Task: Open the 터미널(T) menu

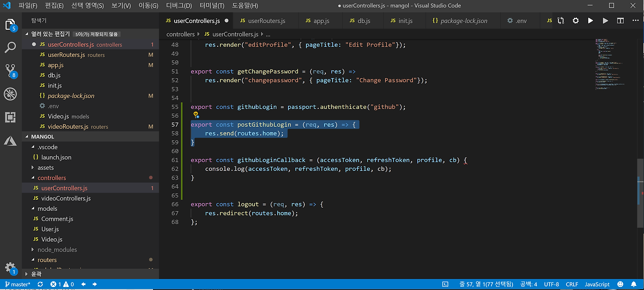Action: [212, 6]
